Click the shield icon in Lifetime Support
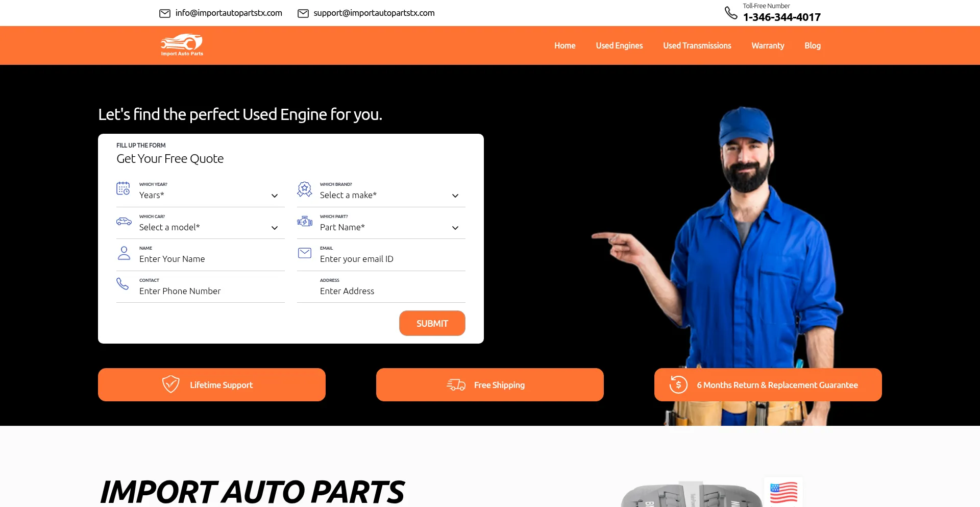This screenshot has height=507, width=980. coord(170,384)
